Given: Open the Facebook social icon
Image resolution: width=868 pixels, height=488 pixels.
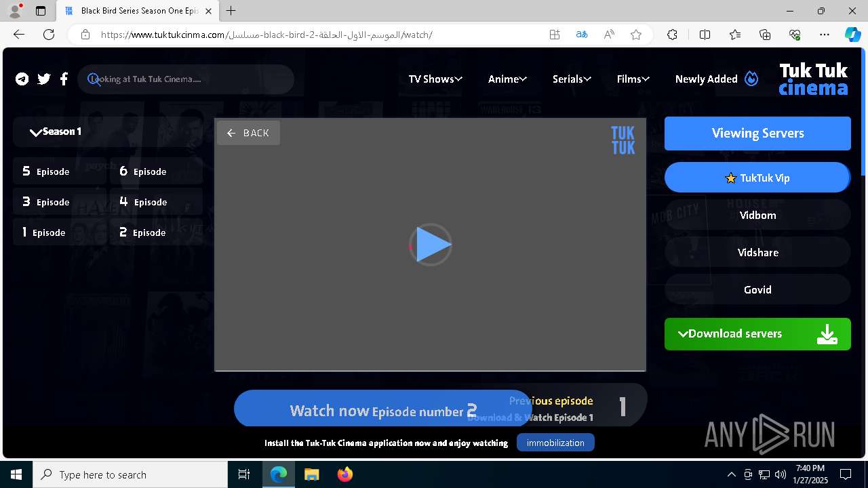Looking at the screenshot, I should [64, 79].
